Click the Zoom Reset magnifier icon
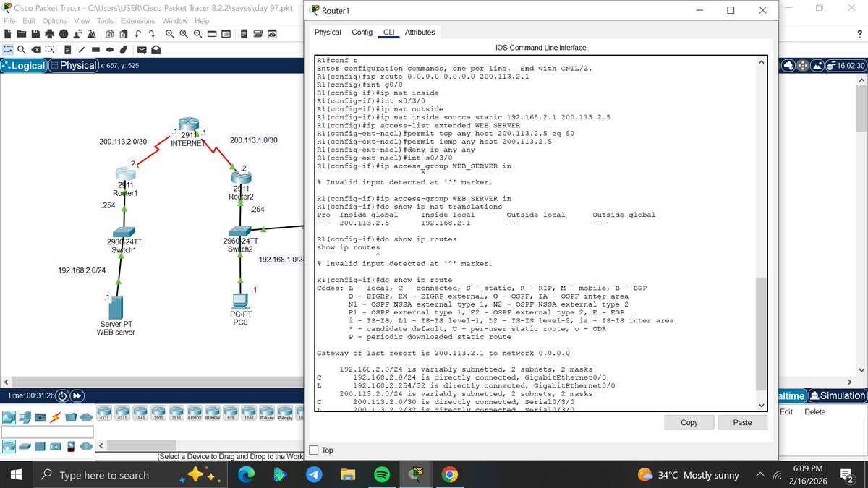The height and width of the screenshot is (488, 868). (x=184, y=34)
